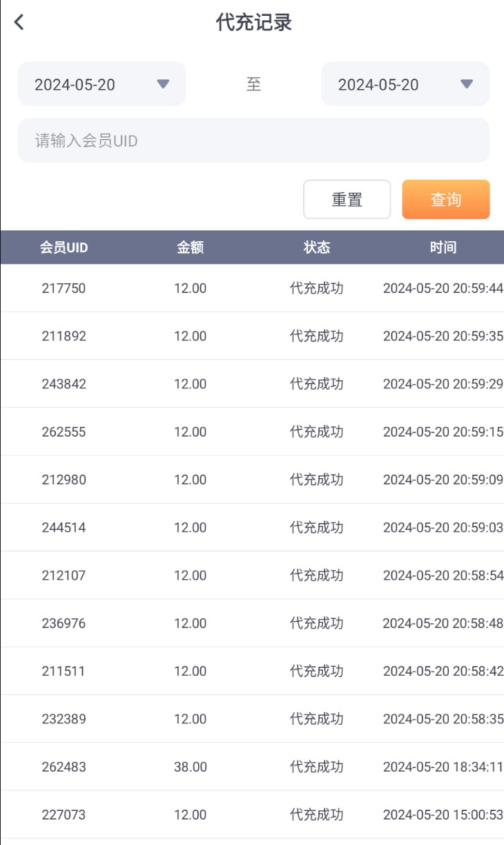Select the record for UID 232389
The image size is (504, 845).
pyautogui.click(x=64, y=719)
